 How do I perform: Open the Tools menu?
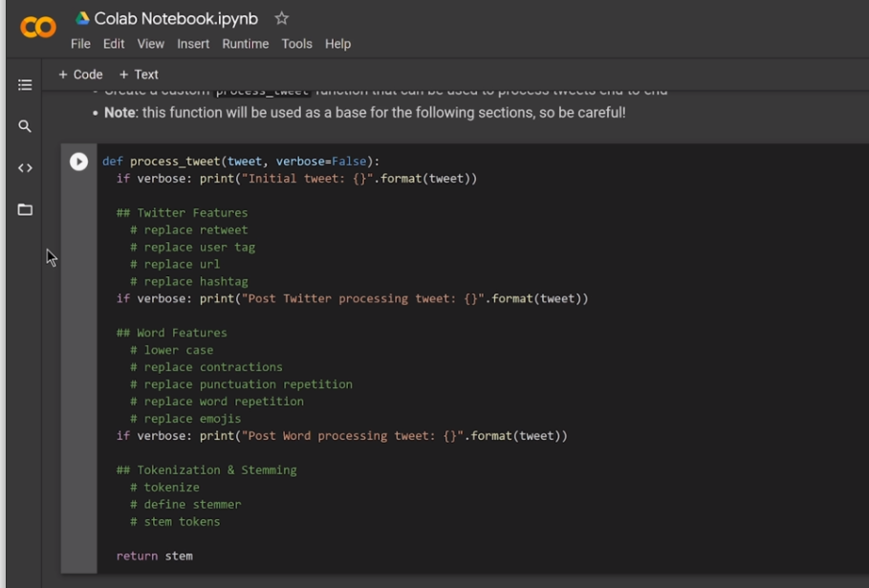pos(296,44)
